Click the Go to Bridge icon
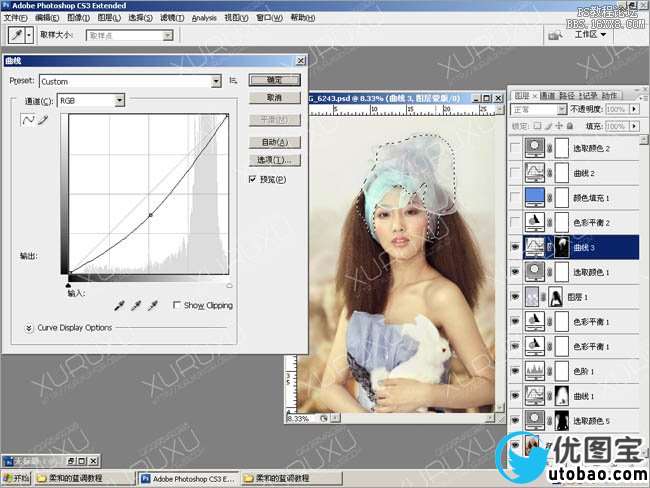This screenshot has height=488, width=650. (x=555, y=36)
